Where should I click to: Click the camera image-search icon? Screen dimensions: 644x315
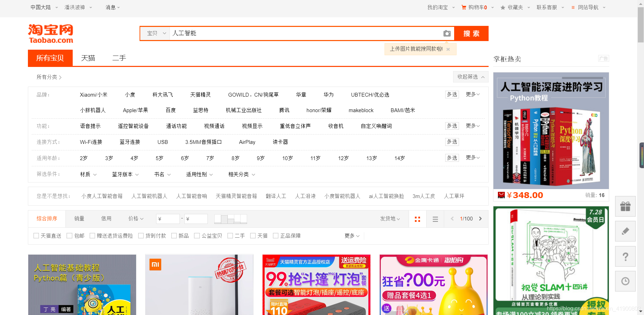[x=447, y=33]
